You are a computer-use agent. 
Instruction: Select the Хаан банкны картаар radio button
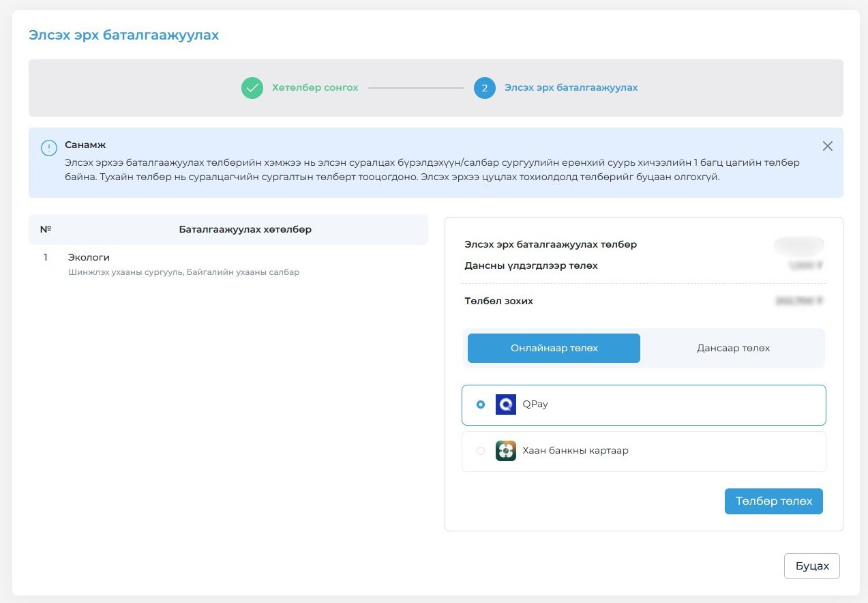(481, 451)
